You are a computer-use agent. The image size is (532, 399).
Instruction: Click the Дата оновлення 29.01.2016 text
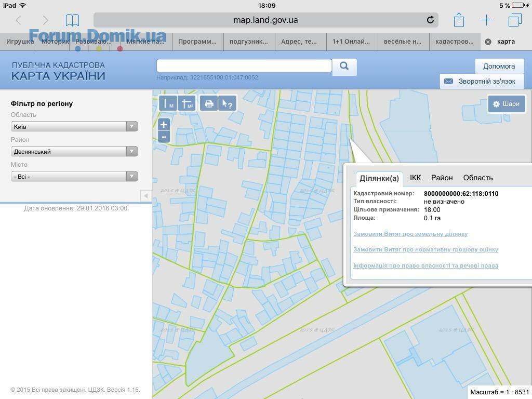tap(76, 208)
